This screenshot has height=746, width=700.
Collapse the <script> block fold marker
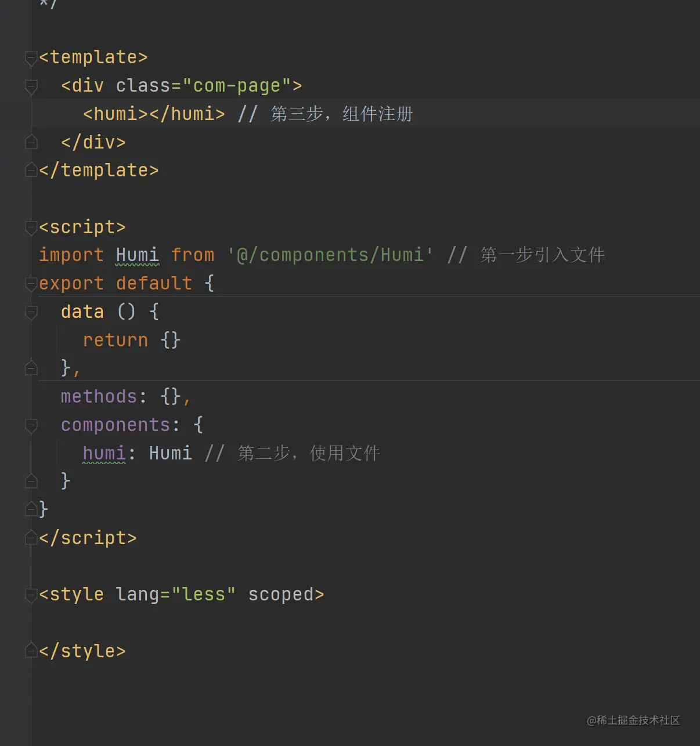pos(31,227)
